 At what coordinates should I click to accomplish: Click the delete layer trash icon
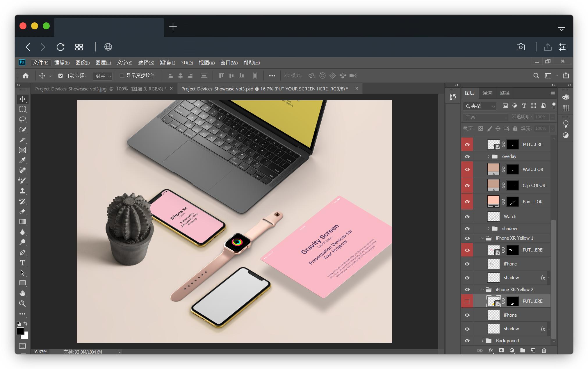coord(544,350)
